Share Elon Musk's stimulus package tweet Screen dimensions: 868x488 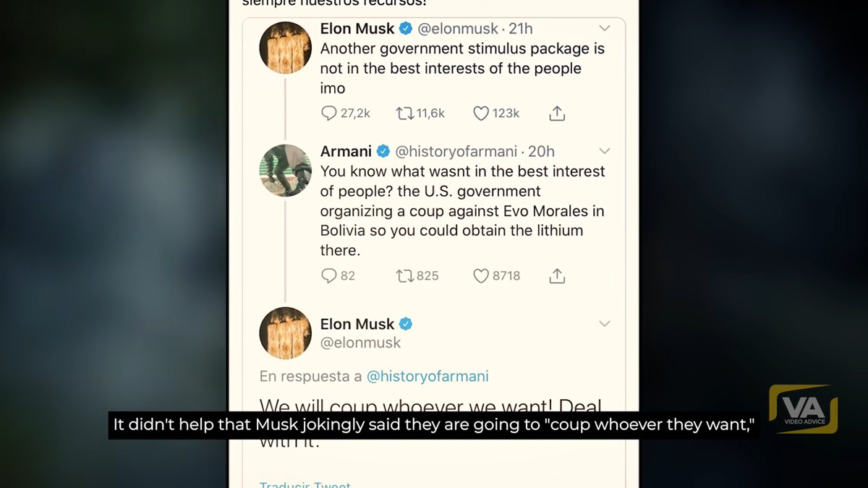[557, 114]
